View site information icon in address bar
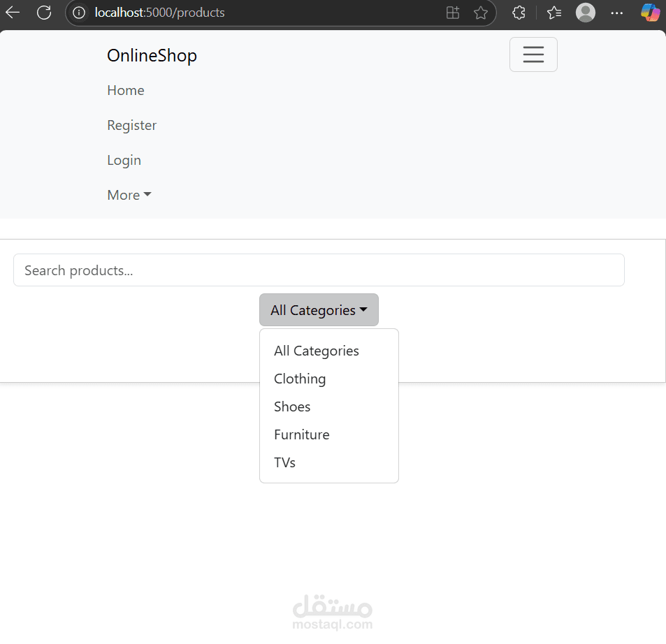Viewport: 666px width, 644px height. [79, 13]
